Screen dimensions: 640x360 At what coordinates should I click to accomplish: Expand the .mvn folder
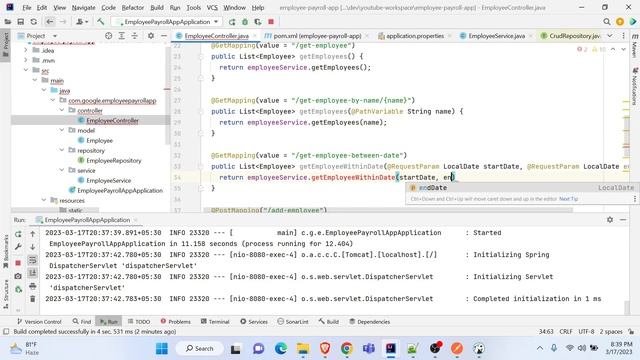(25, 60)
